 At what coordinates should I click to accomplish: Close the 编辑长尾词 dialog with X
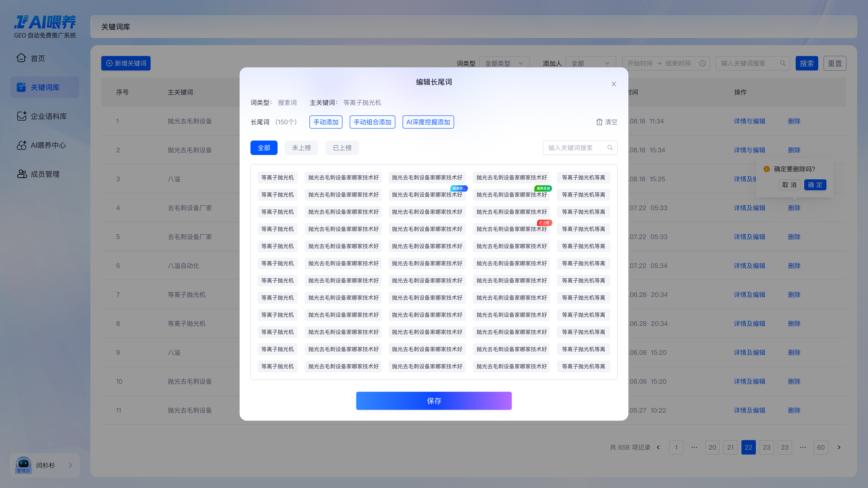pos(614,84)
